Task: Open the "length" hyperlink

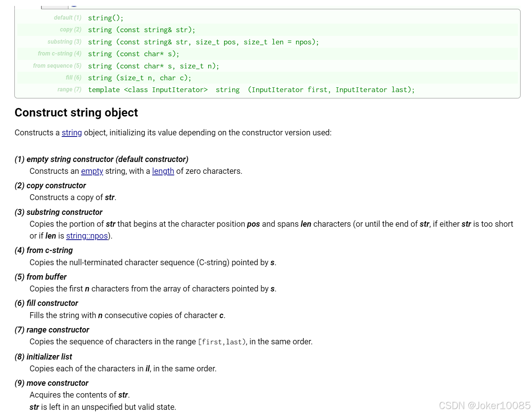Action: point(163,171)
